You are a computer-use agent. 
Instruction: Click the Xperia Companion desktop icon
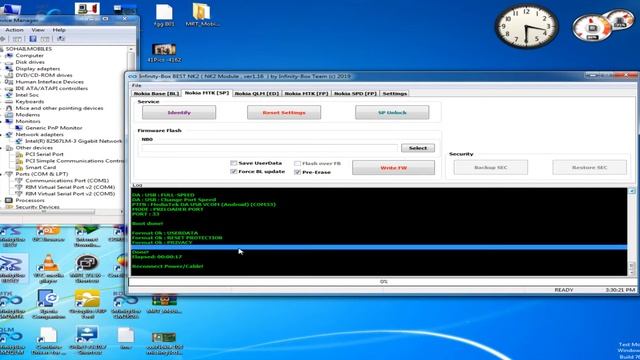48,304
